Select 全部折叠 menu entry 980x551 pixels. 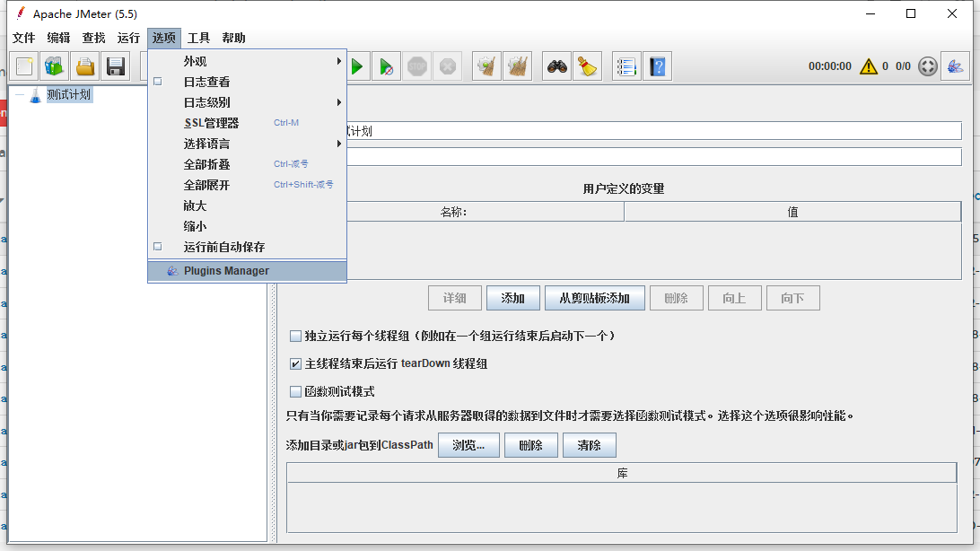(248, 164)
